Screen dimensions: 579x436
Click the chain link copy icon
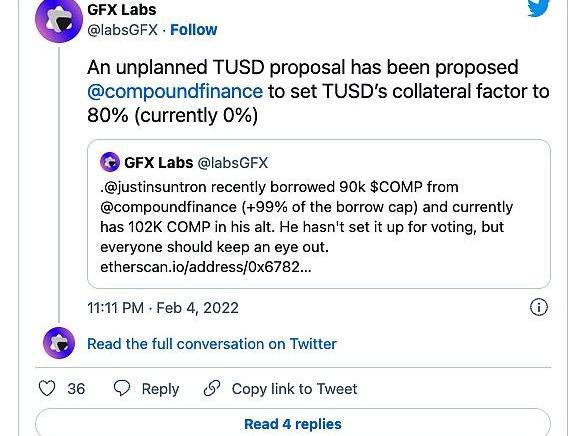point(212,388)
